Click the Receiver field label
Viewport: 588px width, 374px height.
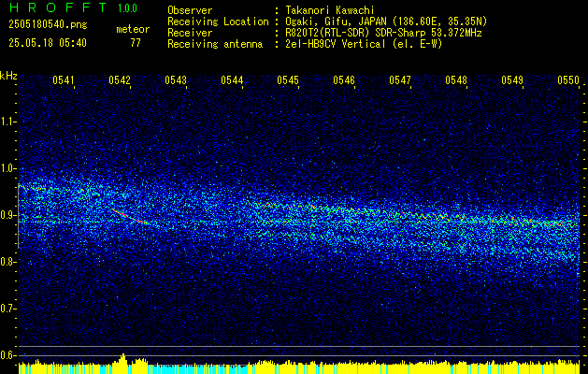point(190,33)
